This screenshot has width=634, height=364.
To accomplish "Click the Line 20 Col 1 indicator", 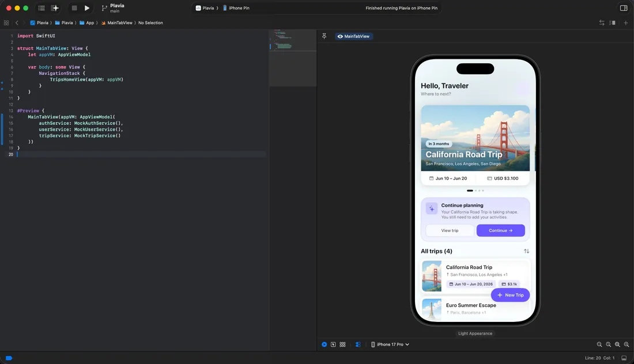I will [x=599, y=358].
